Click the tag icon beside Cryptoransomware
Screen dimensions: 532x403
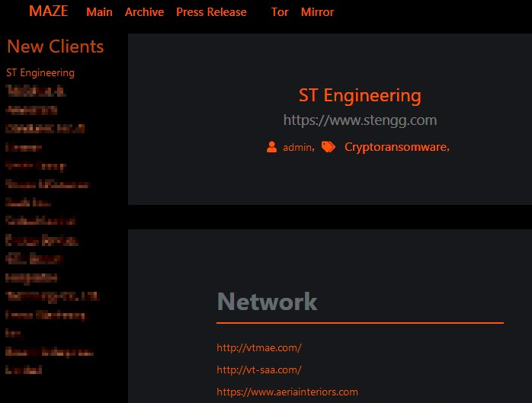click(328, 147)
